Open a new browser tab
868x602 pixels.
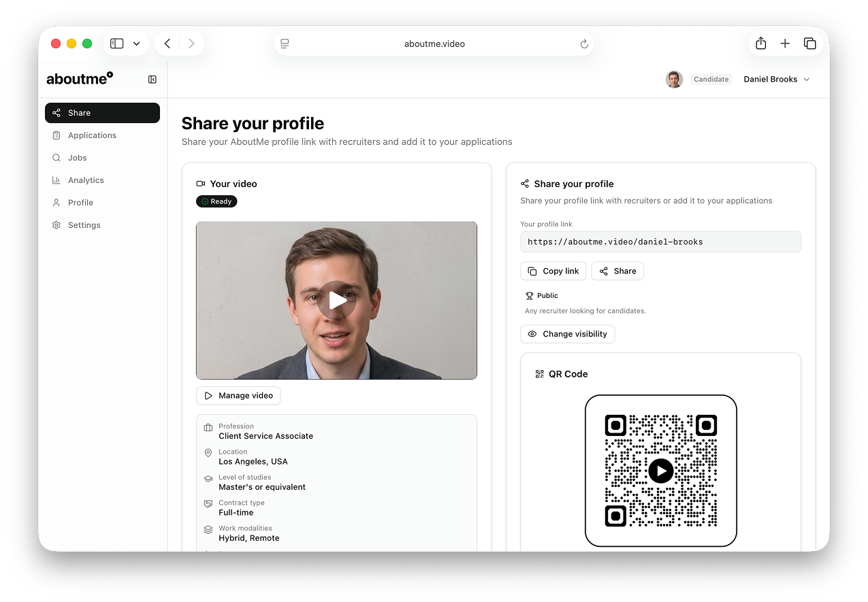pos(785,44)
